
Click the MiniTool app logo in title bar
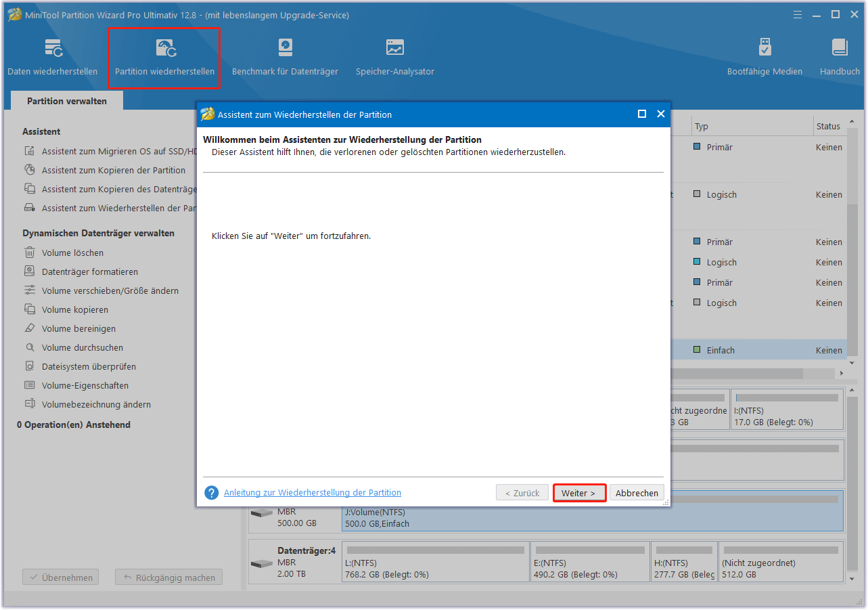(14, 15)
